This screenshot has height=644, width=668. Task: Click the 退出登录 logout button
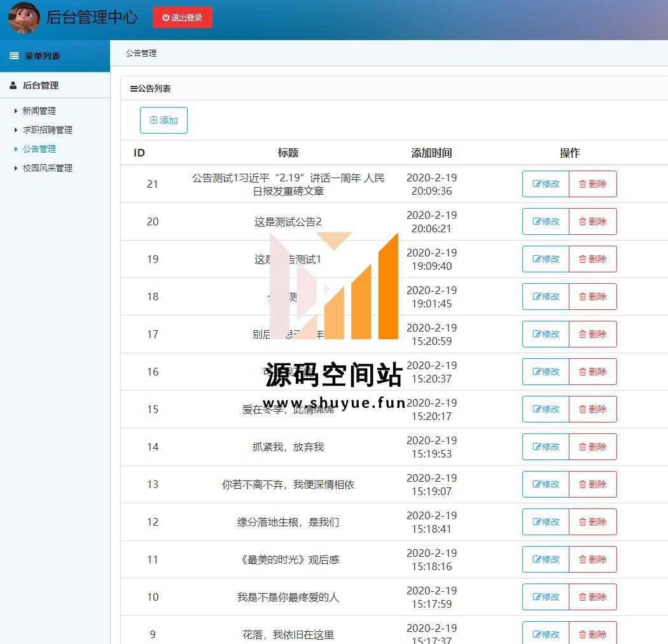tap(183, 17)
